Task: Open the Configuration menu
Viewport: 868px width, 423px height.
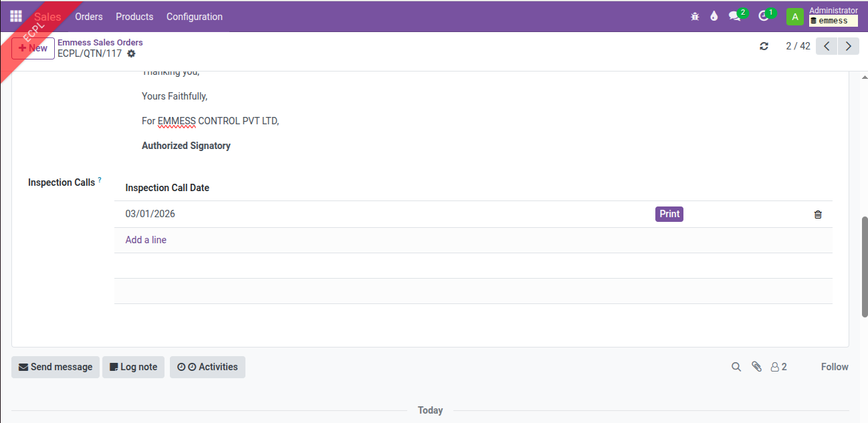Action: tap(195, 17)
